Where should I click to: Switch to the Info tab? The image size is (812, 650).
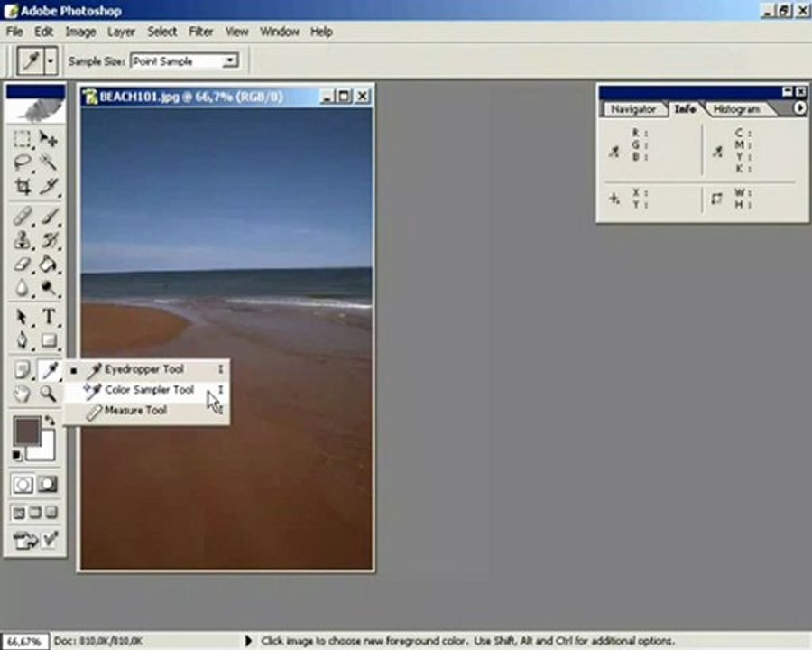click(x=685, y=108)
